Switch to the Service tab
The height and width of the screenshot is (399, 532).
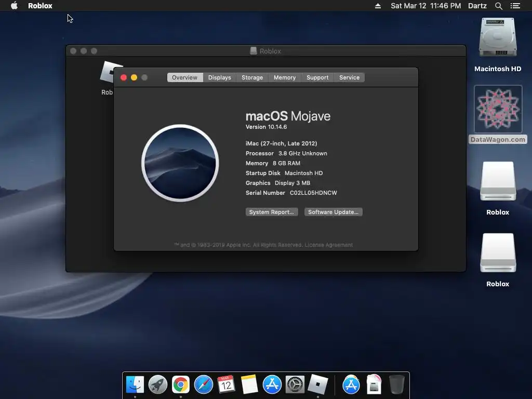[349, 77]
